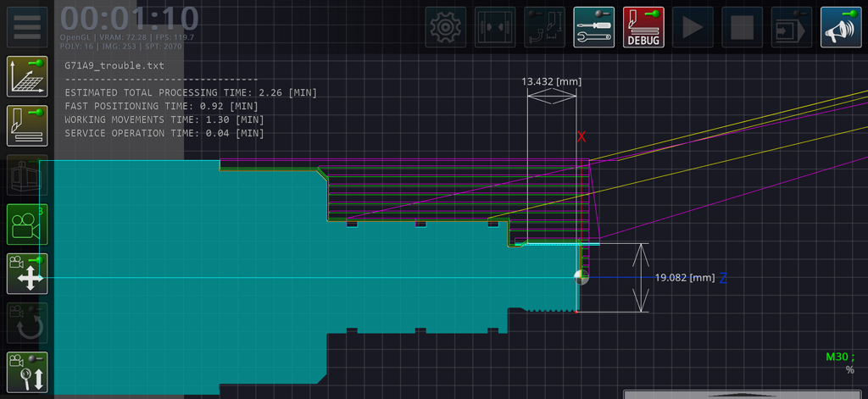
Task: Click the 19.082 [mm] dimension label
Action: point(685,277)
